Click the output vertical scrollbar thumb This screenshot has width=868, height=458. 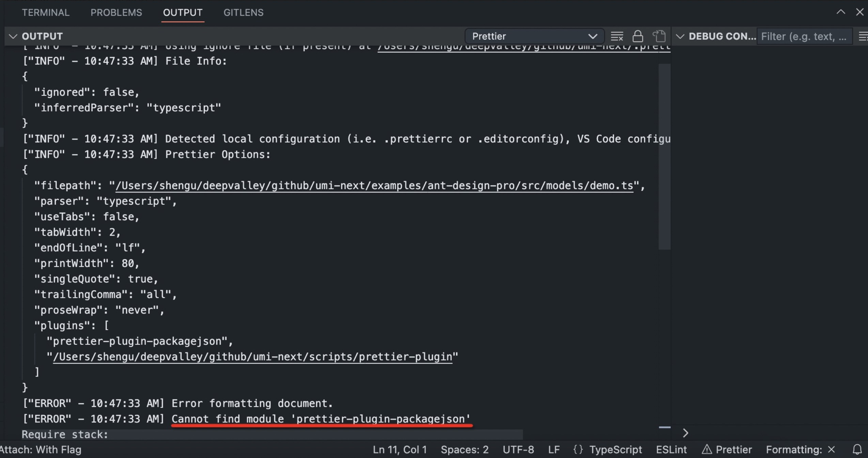(664, 157)
